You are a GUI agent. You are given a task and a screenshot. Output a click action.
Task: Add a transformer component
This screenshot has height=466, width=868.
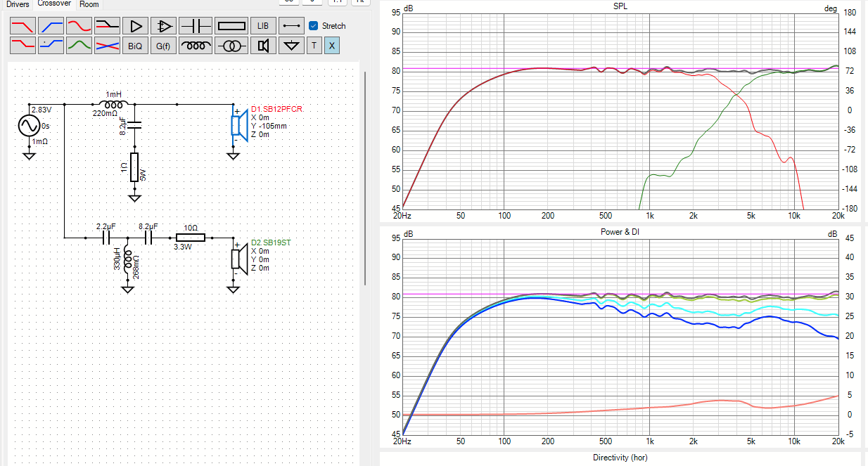[x=231, y=46]
